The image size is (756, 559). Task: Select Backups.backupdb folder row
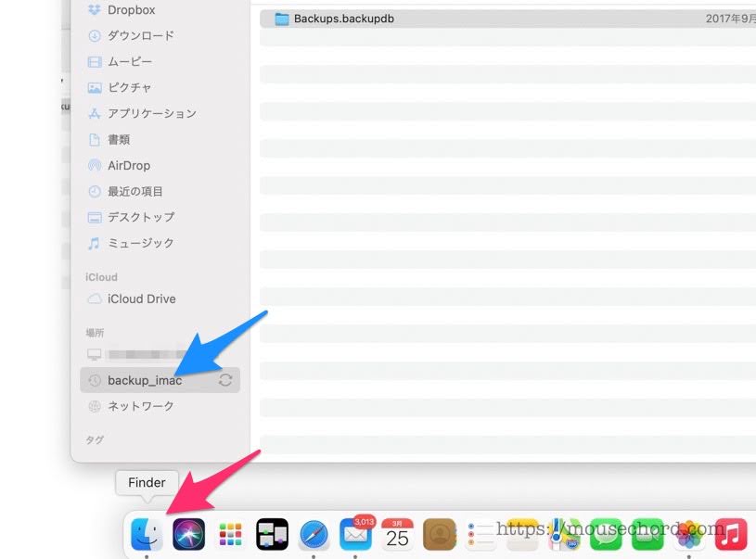pyautogui.click(x=507, y=19)
